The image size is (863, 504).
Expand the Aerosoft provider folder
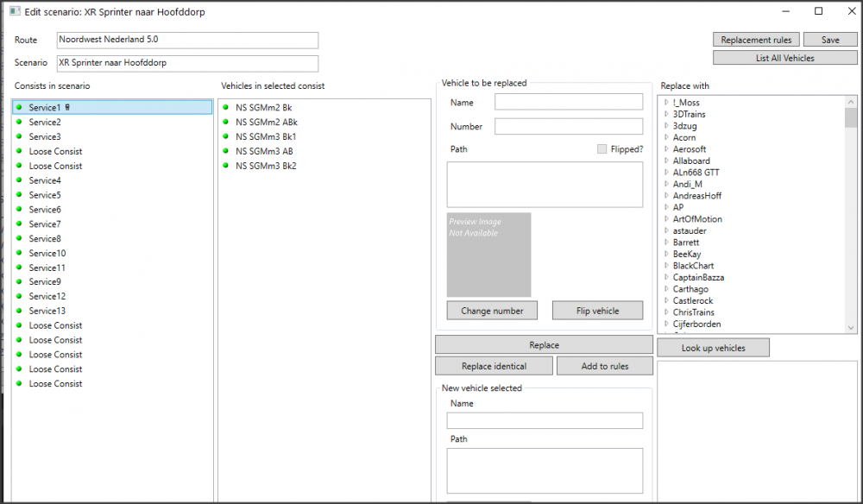pyautogui.click(x=666, y=149)
